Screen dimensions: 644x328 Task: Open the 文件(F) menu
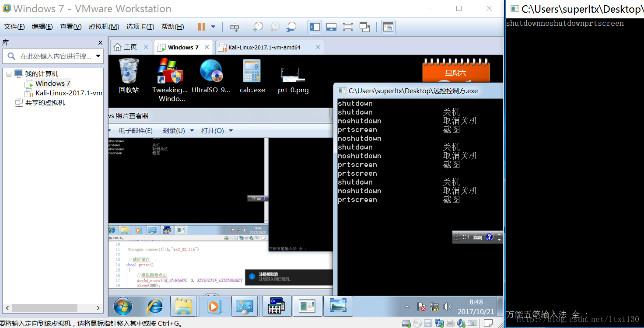click(x=14, y=27)
